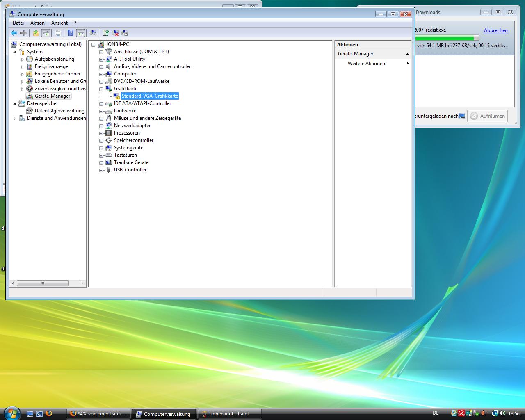This screenshot has width=525, height=420.
Task: Click the Computer category icon
Action: (x=109, y=74)
